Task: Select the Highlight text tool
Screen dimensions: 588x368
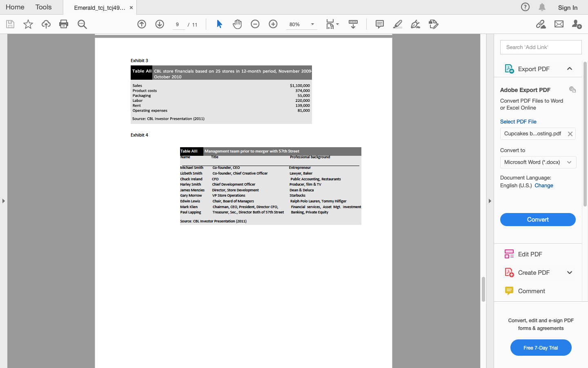Action: pyautogui.click(x=397, y=24)
